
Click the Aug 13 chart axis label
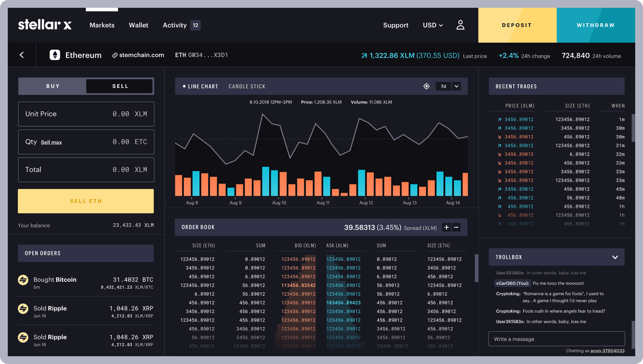tap(409, 203)
